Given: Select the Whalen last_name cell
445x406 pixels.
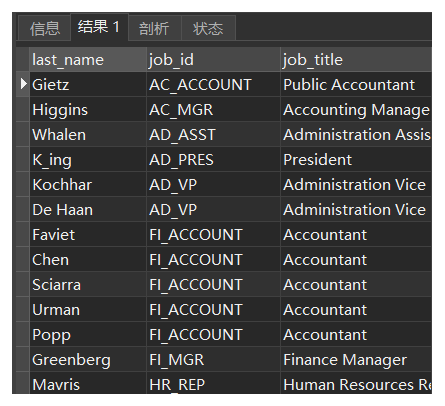Looking at the screenshot, I should [x=88, y=134].
